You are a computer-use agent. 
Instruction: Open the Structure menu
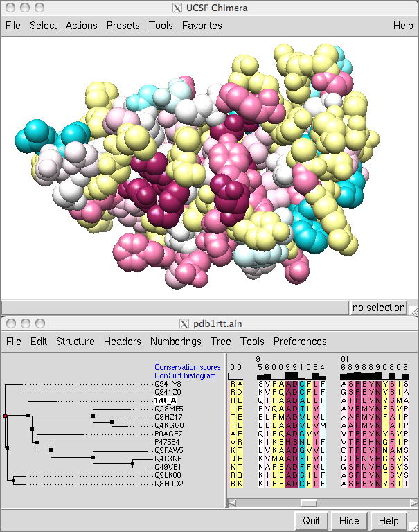pyautogui.click(x=75, y=342)
